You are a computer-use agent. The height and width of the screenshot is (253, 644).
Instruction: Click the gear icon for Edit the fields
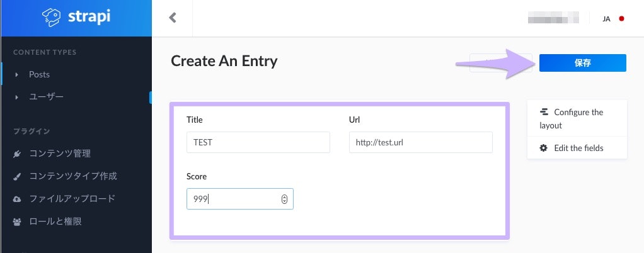[544, 148]
